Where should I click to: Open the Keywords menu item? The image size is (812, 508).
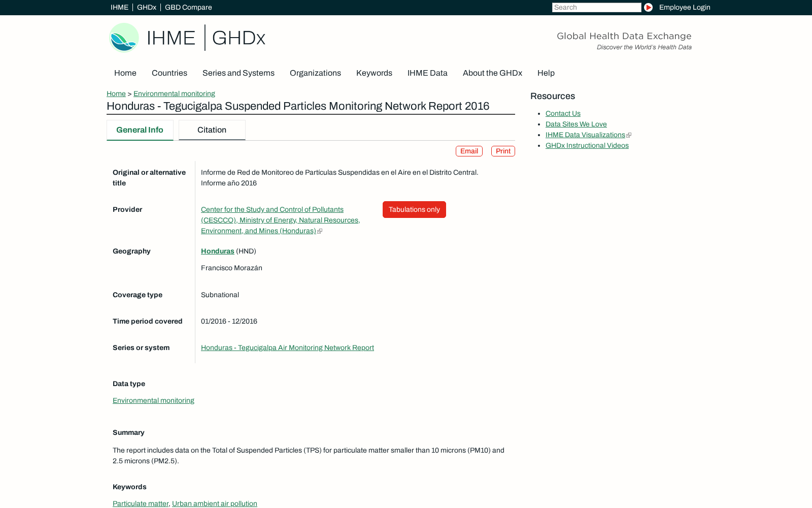point(374,73)
